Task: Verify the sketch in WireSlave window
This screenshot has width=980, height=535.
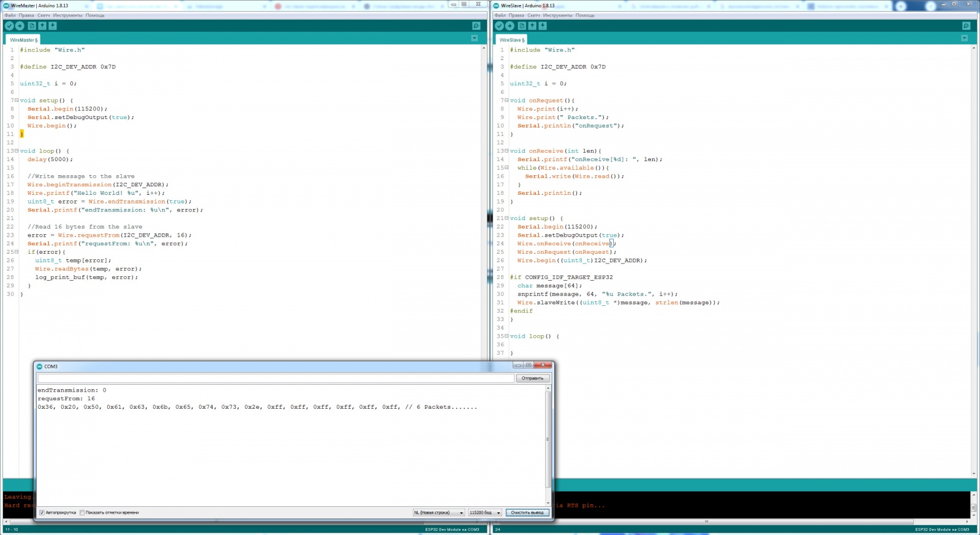Action: click(x=499, y=26)
